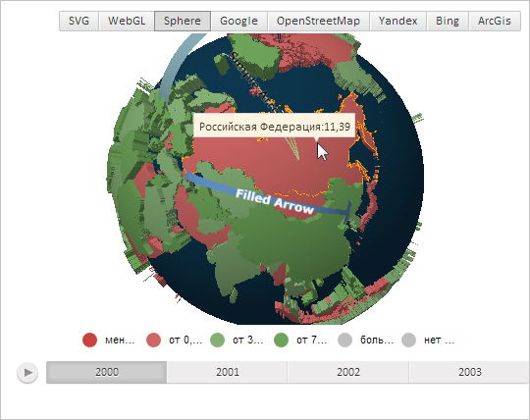Switch to the Yandex map tab

pos(397,21)
